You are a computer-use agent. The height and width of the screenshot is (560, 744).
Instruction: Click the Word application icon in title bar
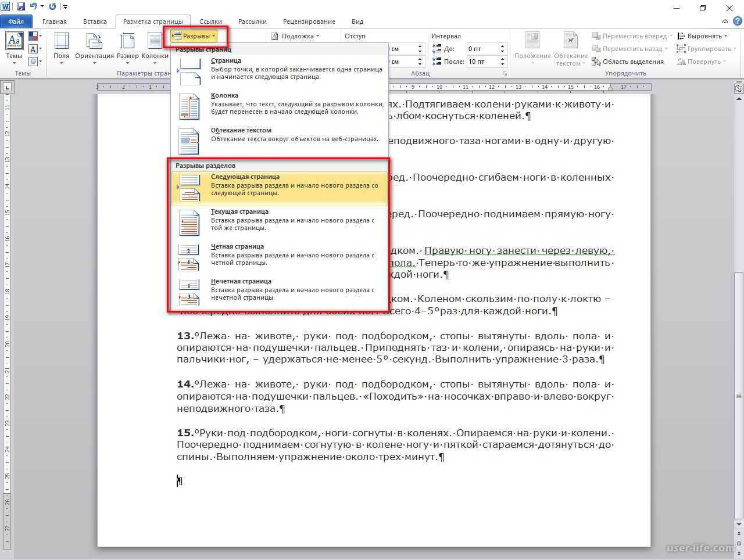pos(6,7)
